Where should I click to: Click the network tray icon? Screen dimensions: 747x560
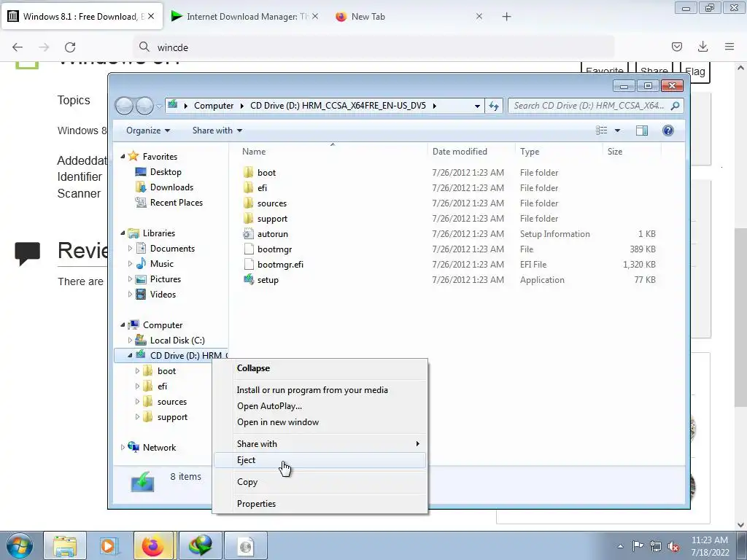tap(656, 546)
